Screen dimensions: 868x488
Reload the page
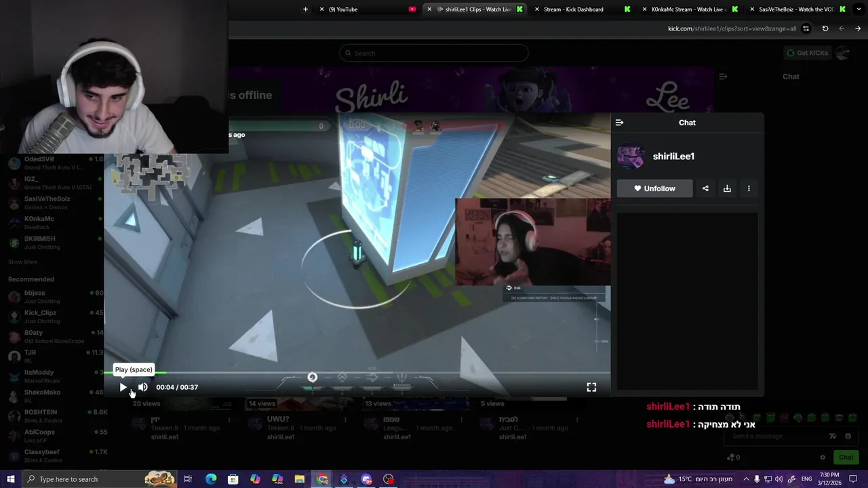click(825, 28)
